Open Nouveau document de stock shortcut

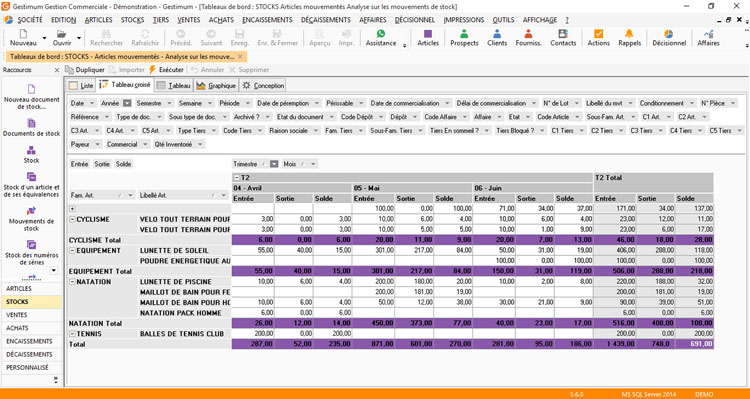click(32, 97)
